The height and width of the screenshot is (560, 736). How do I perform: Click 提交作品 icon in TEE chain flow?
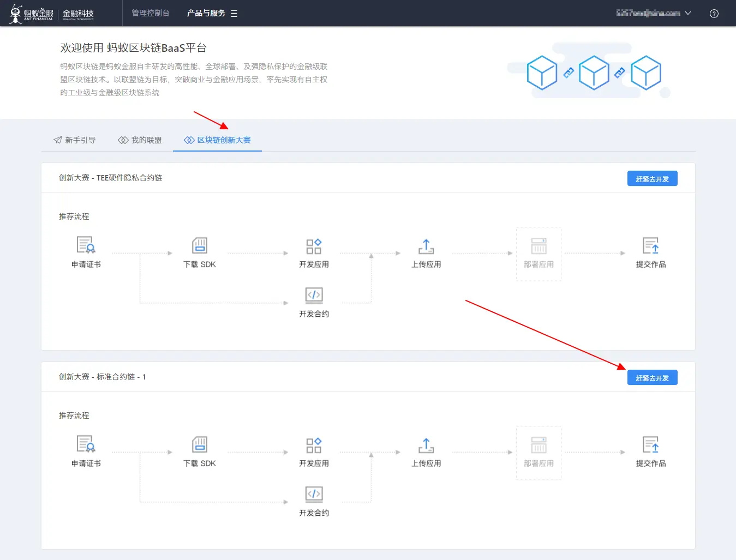[x=651, y=245]
